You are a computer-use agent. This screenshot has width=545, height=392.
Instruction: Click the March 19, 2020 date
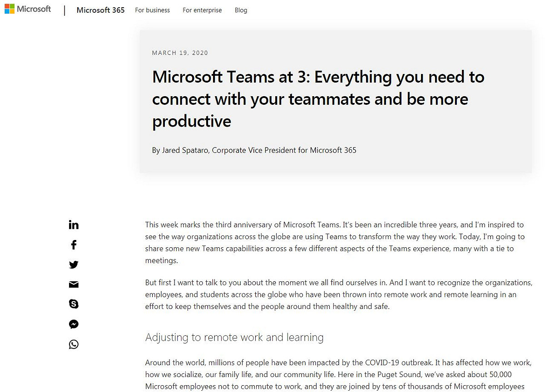coord(180,53)
